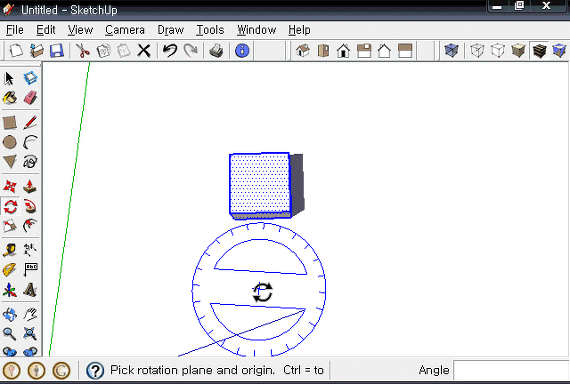Screen dimensions: 570x384
Task: Redo the last undone action
Action: coord(190,51)
